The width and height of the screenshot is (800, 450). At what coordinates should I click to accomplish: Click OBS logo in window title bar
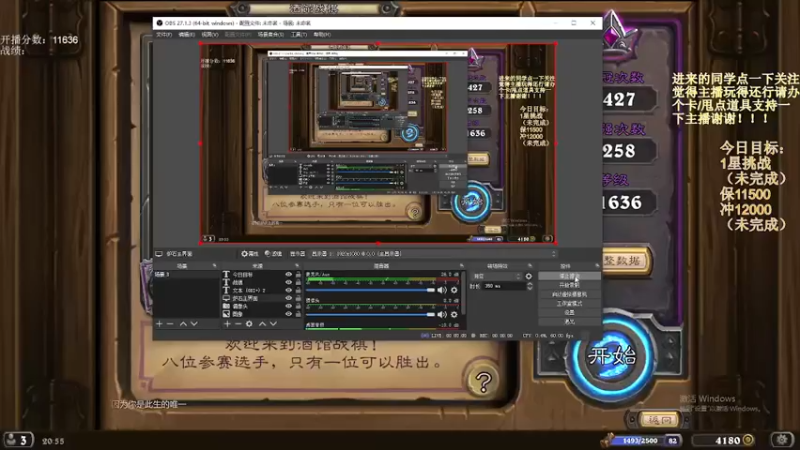click(x=159, y=23)
